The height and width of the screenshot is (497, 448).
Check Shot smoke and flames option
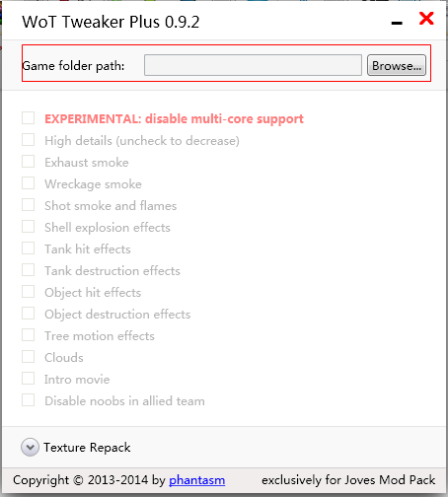(x=28, y=205)
